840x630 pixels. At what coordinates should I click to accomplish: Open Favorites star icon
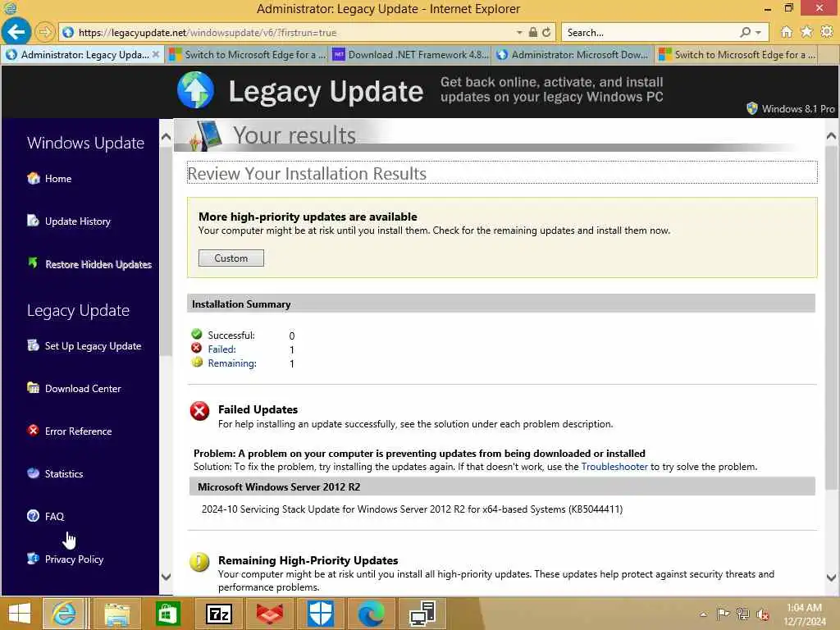click(806, 32)
